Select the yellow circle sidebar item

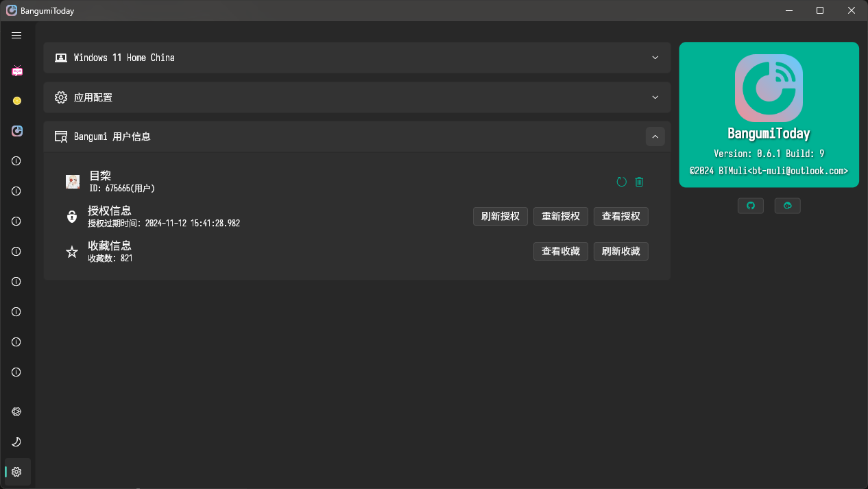[17, 101]
